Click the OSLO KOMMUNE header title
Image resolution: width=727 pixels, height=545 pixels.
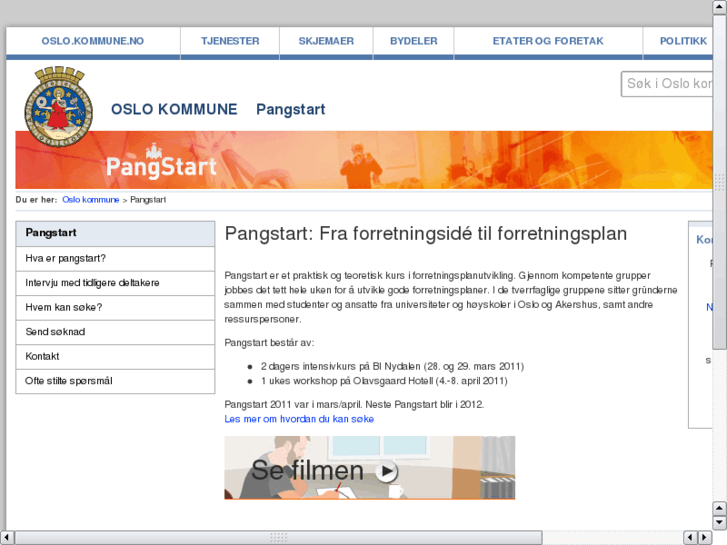tap(174, 109)
